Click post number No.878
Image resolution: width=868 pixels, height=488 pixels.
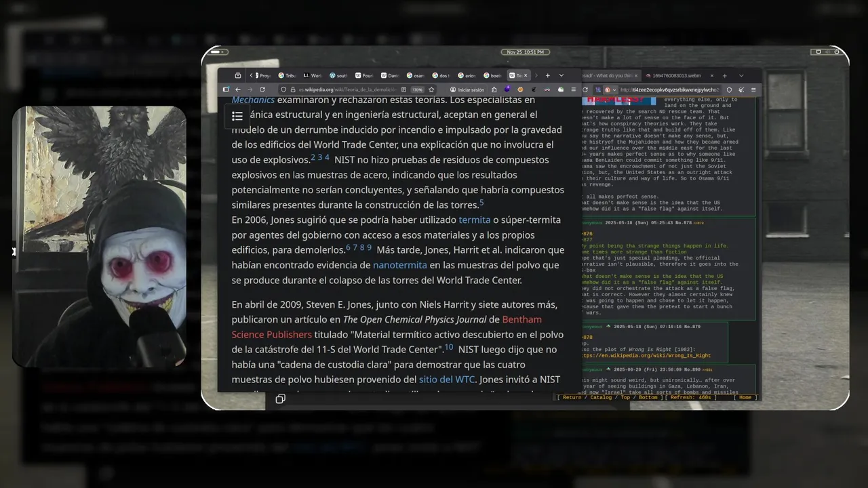pos(684,222)
